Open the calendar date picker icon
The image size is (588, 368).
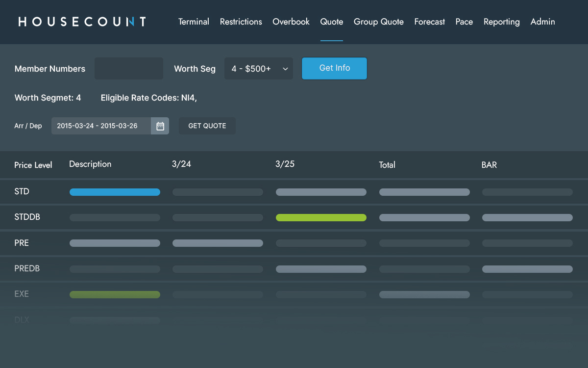pyautogui.click(x=160, y=126)
